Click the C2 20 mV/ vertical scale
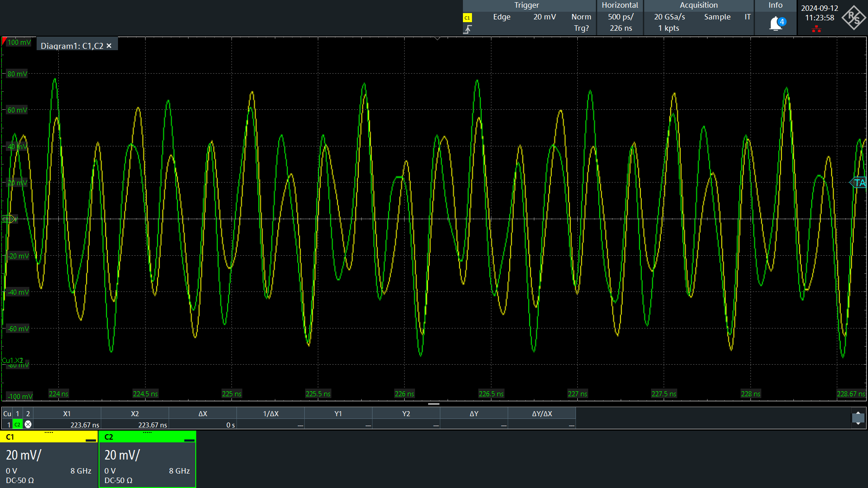868x488 pixels. point(122,455)
